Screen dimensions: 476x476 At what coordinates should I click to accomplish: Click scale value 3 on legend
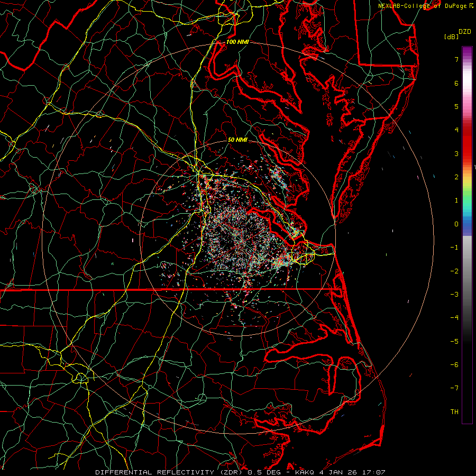[456, 153]
